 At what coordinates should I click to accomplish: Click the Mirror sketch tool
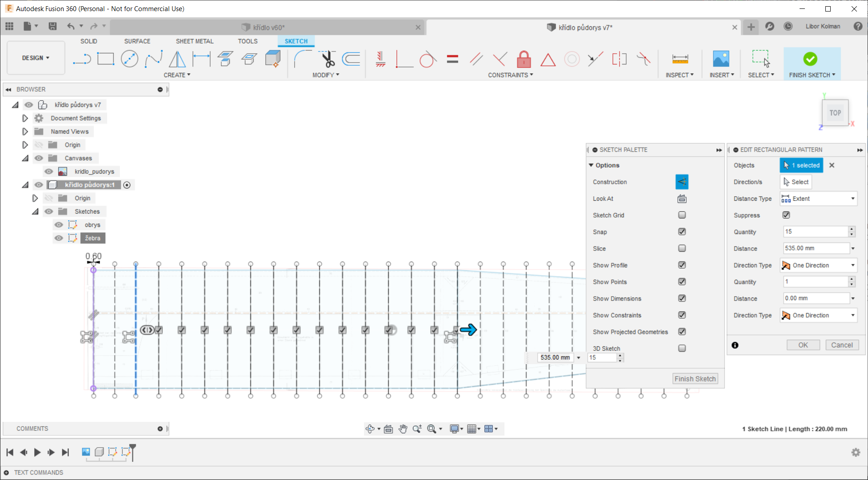coord(177,59)
